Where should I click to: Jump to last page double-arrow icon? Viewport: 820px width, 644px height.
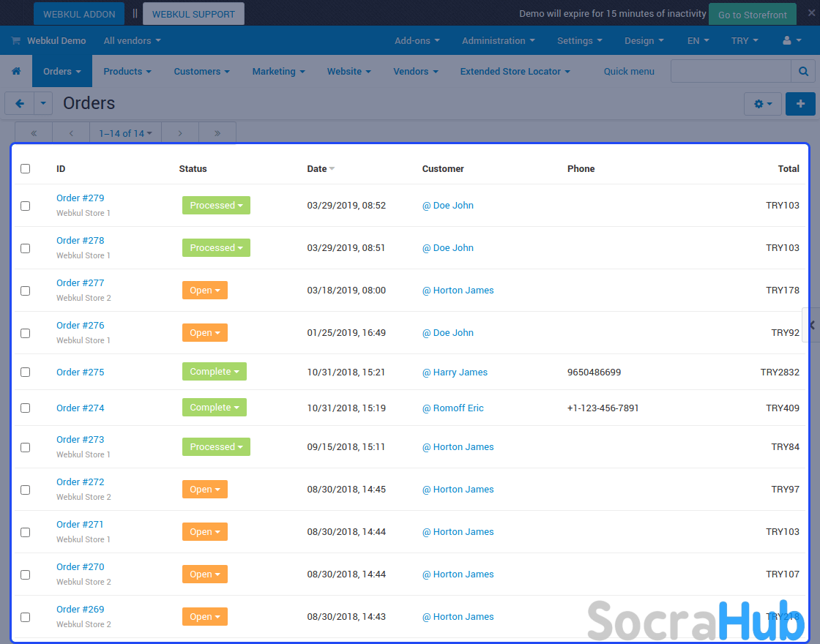[x=217, y=133]
